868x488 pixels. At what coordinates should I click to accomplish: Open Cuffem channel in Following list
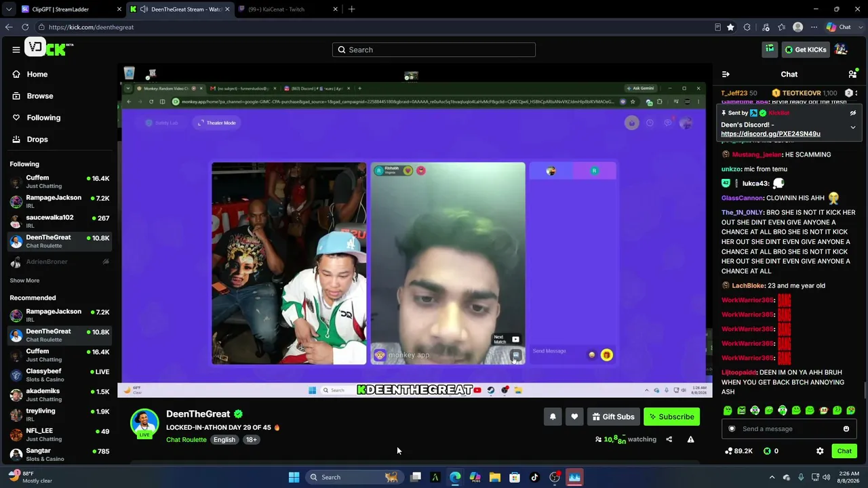tap(59, 182)
